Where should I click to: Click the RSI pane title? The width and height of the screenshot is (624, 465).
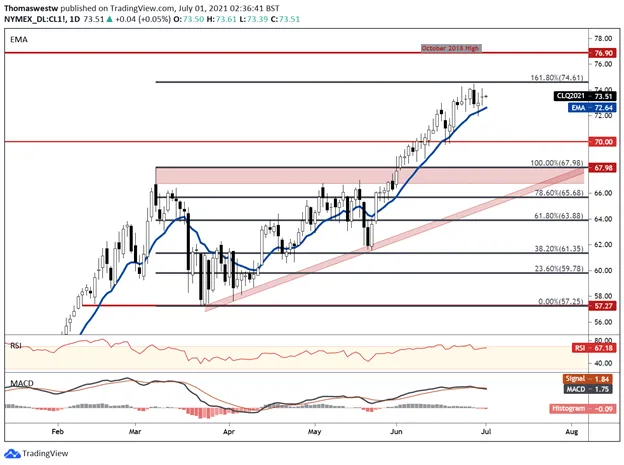tap(16, 345)
